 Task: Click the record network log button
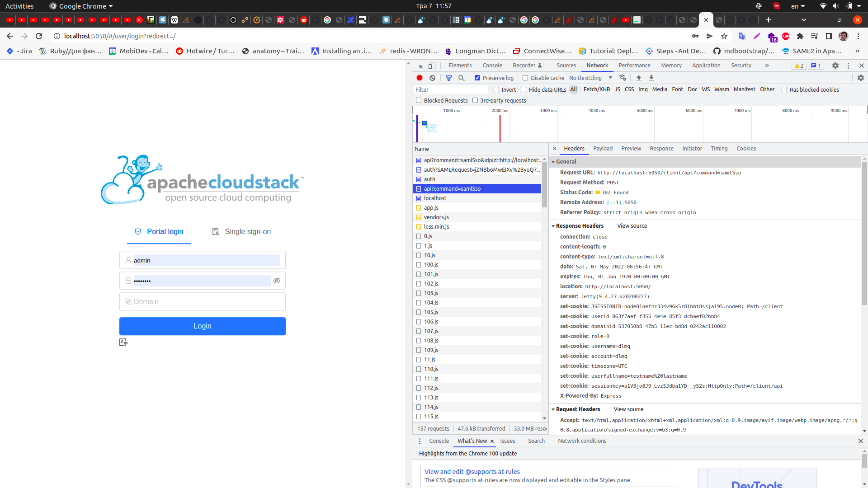coord(420,78)
